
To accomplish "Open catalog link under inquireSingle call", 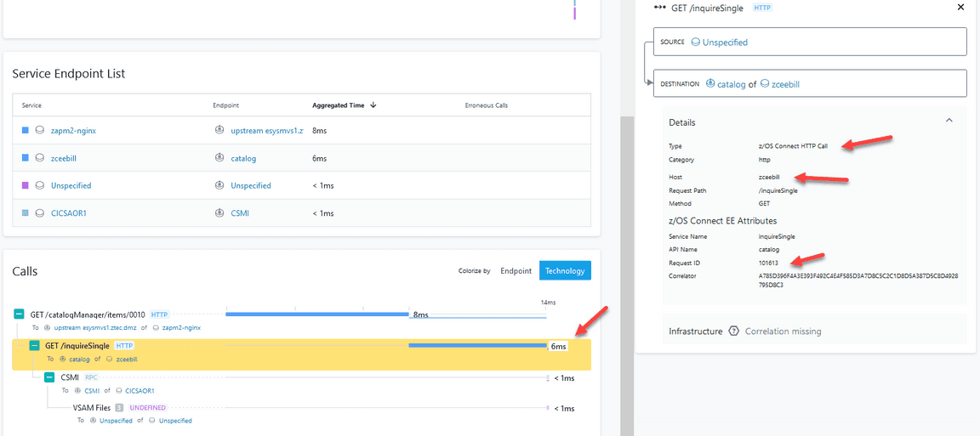I will tap(80, 360).
